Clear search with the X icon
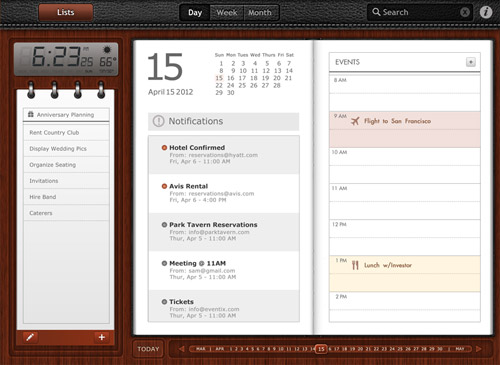Screen dimensions: 500x365 [x=465, y=12]
